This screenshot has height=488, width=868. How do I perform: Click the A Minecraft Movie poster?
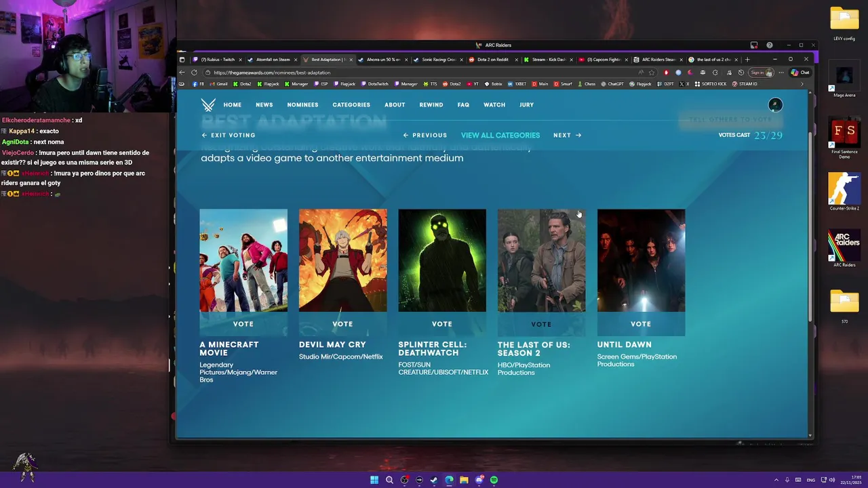coord(243,260)
